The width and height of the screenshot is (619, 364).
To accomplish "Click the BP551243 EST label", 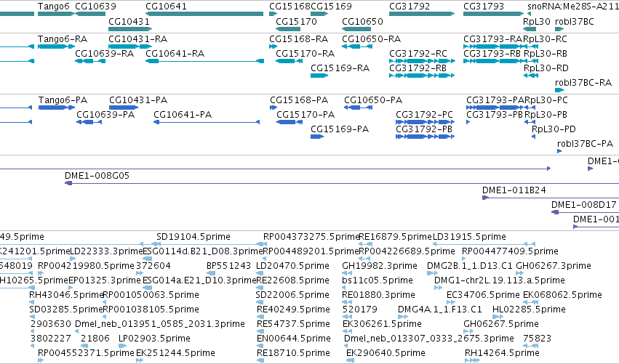I will click(228, 266).
